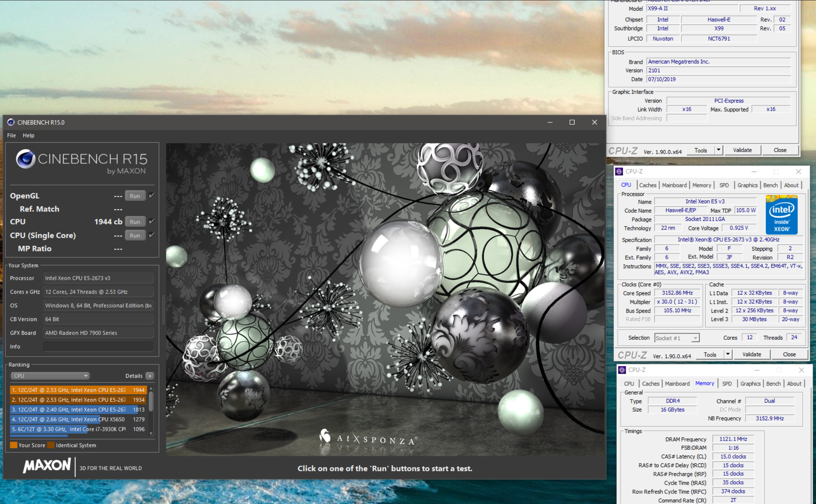Screen dimensions: 816x504
Task: Click Validate in top CPU-Z window
Action: [742, 150]
